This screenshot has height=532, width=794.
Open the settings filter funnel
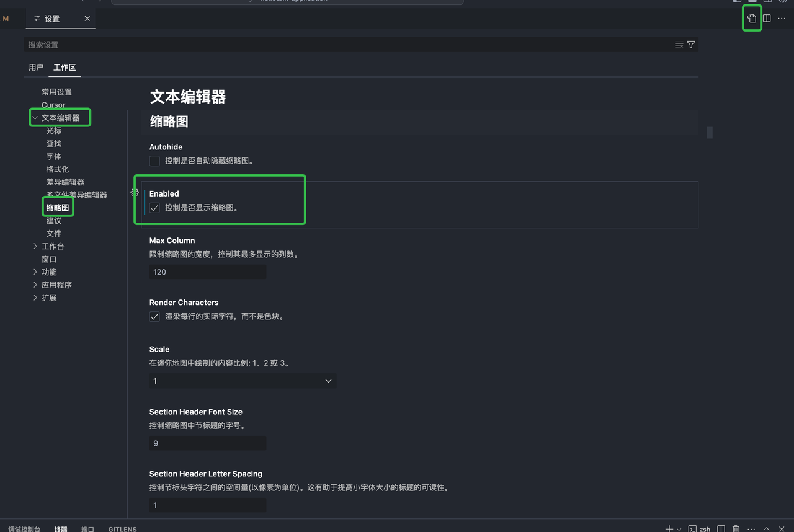pos(691,45)
